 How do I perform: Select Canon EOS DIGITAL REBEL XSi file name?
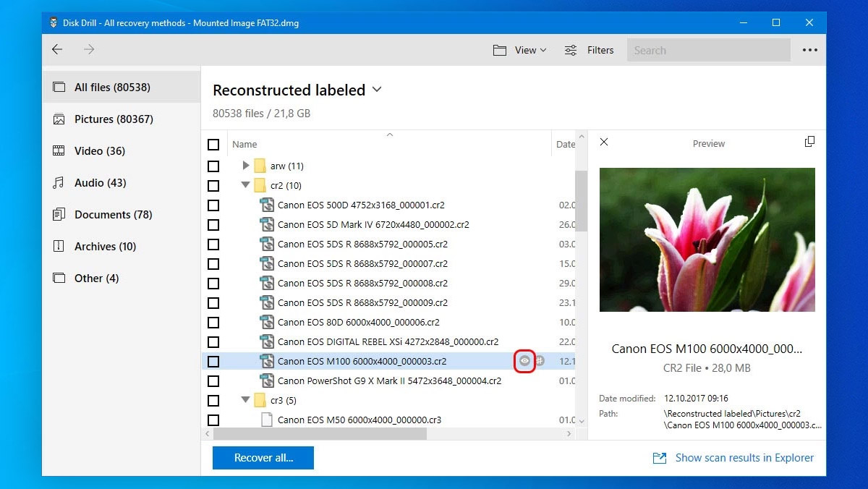388,342
